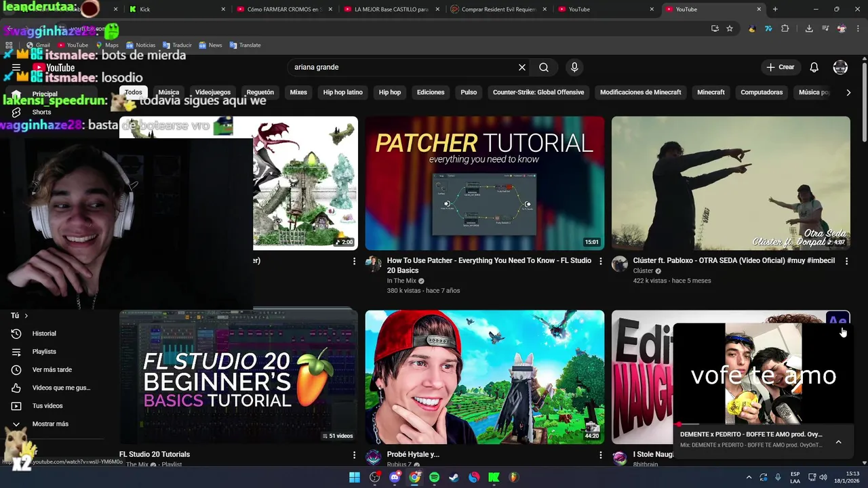The image size is (868, 488).
Task: Open more options for FL Studio 20 Tutorials
Action: point(354,455)
